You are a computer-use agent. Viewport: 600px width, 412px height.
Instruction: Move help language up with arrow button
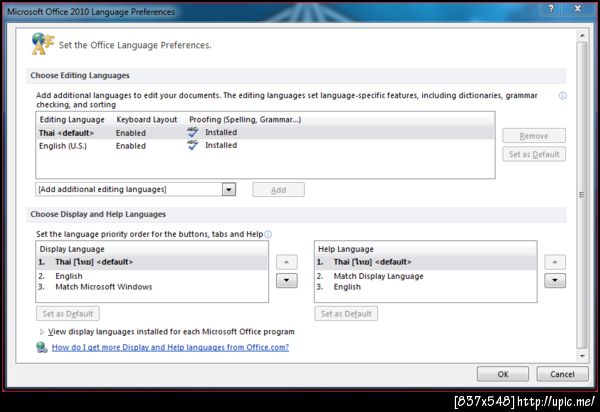pos(555,262)
